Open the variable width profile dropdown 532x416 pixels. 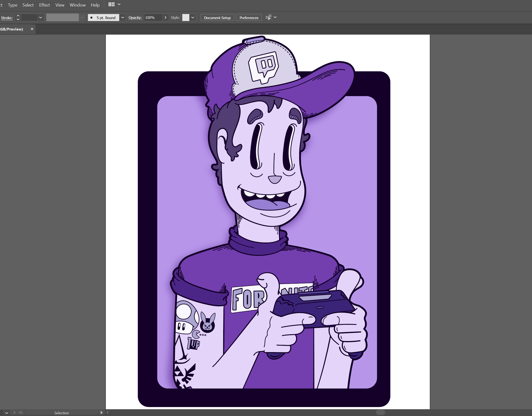(x=82, y=17)
